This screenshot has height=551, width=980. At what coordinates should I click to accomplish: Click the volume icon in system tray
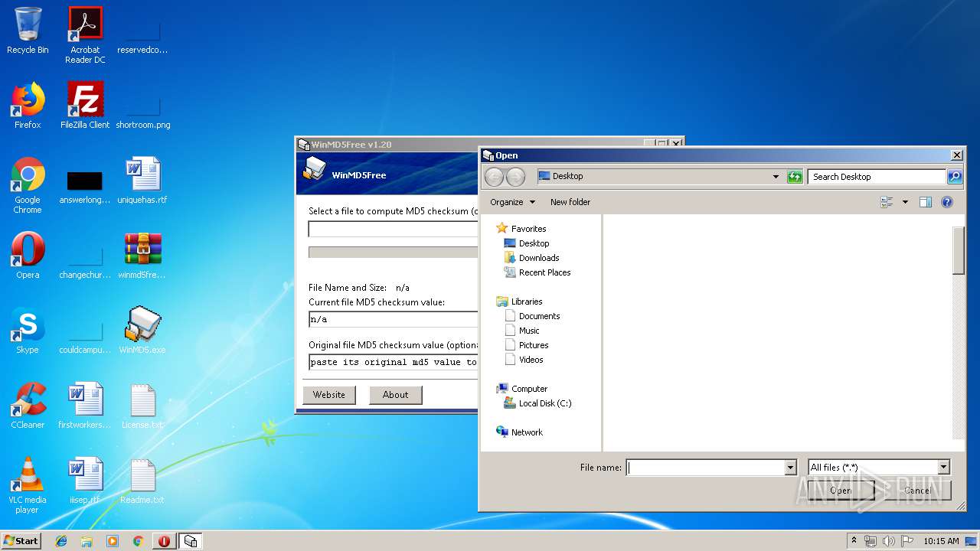pos(888,541)
